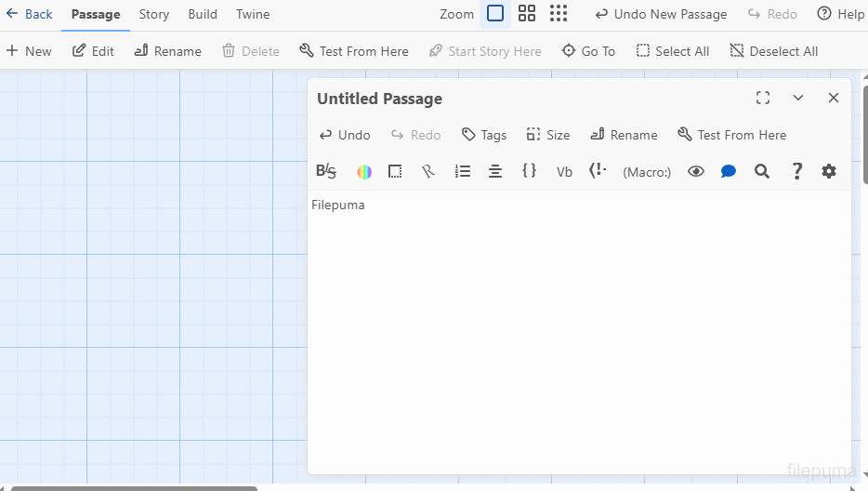Viewport: 868px width, 491px height.
Task: Open the text style B/S formatting tool
Action: [326, 171]
